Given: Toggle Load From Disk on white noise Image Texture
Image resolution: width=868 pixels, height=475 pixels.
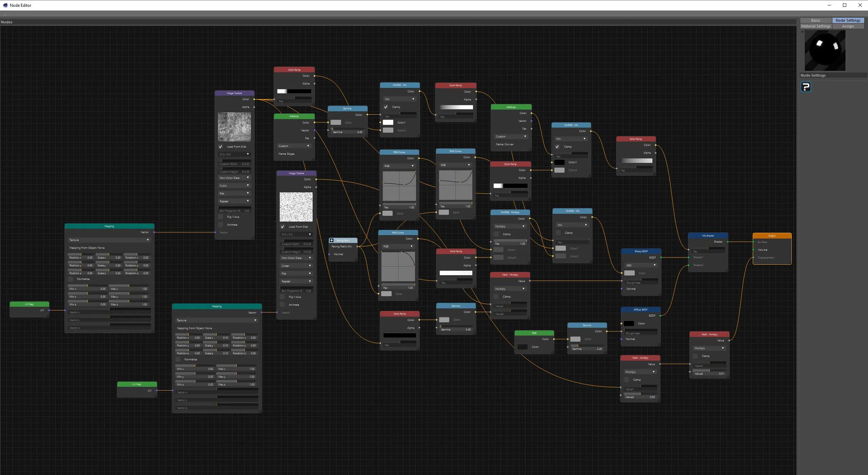Looking at the screenshot, I should 282,227.
